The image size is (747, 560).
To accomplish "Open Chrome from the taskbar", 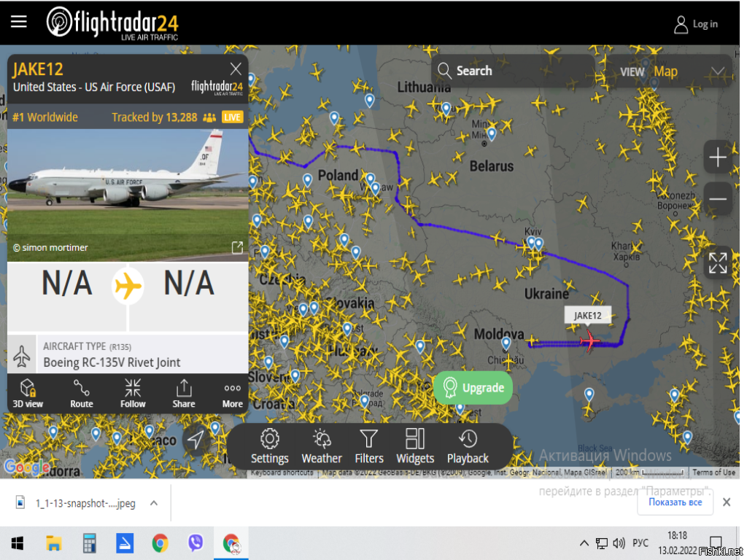I will point(160,543).
